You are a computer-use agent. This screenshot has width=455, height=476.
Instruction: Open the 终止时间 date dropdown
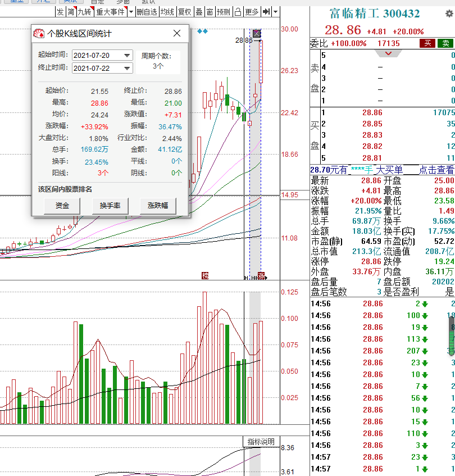pyautogui.click(x=127, y=69)
